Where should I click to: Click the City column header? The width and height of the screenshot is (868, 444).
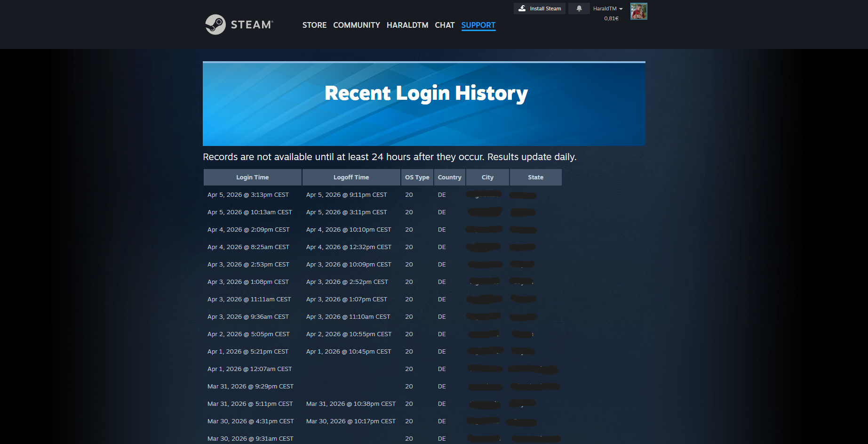[x=487, y=177]
